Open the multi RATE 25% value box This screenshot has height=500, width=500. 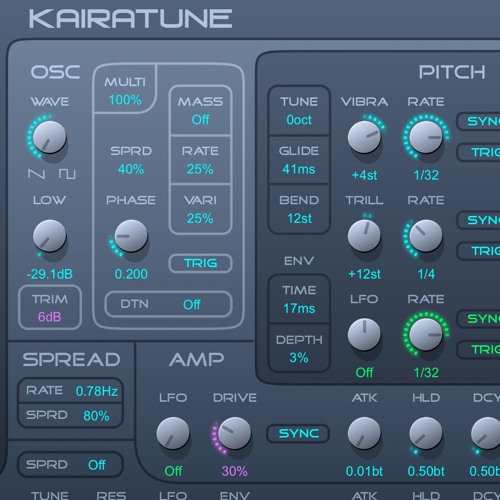(x=200, y=160)
